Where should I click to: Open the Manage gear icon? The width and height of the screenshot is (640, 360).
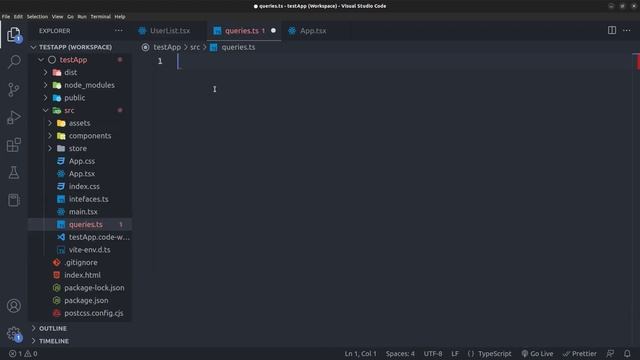click(x=14, y=334)
